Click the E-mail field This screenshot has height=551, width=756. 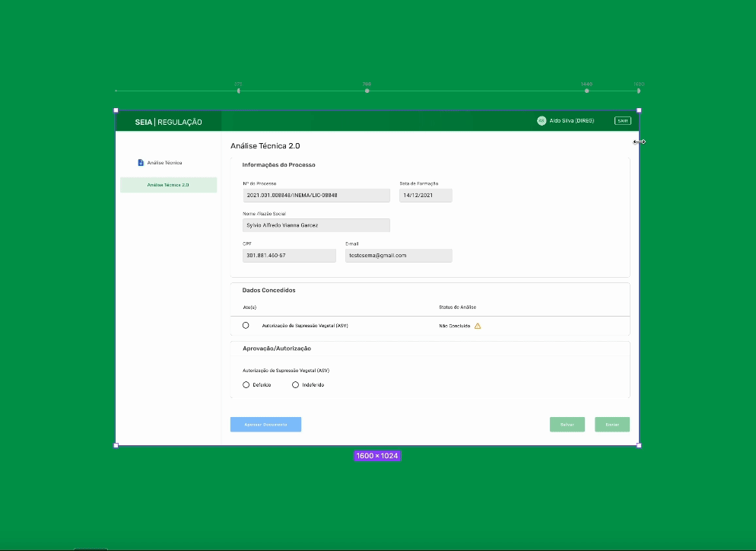399,255
